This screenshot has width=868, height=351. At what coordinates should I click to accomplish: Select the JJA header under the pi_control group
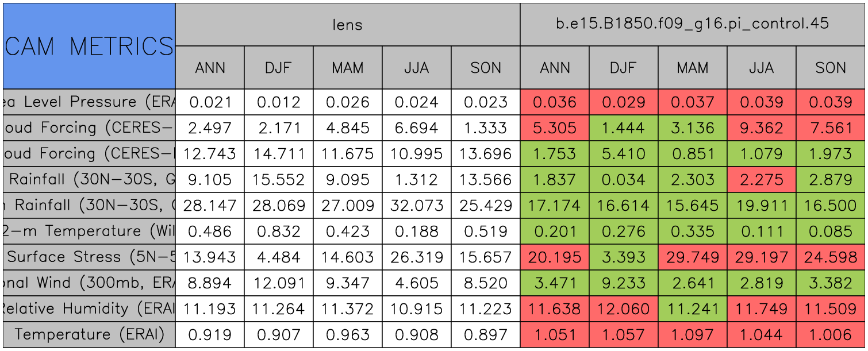[x=761, y=68]
